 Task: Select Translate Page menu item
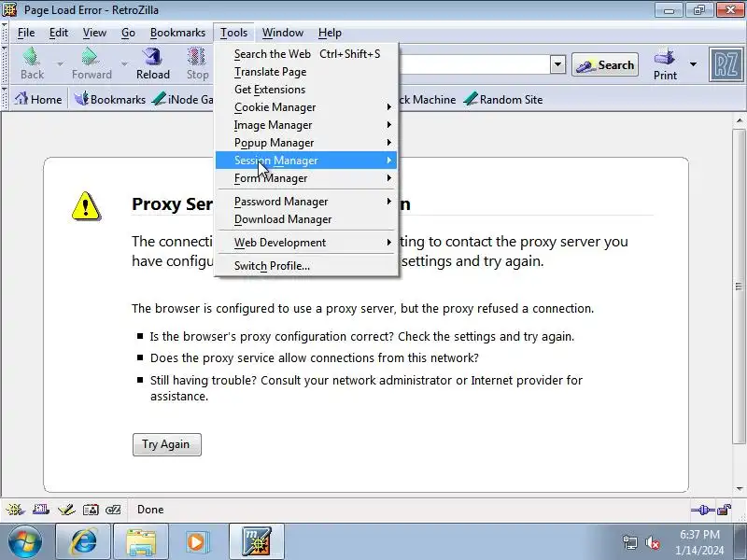306,72
